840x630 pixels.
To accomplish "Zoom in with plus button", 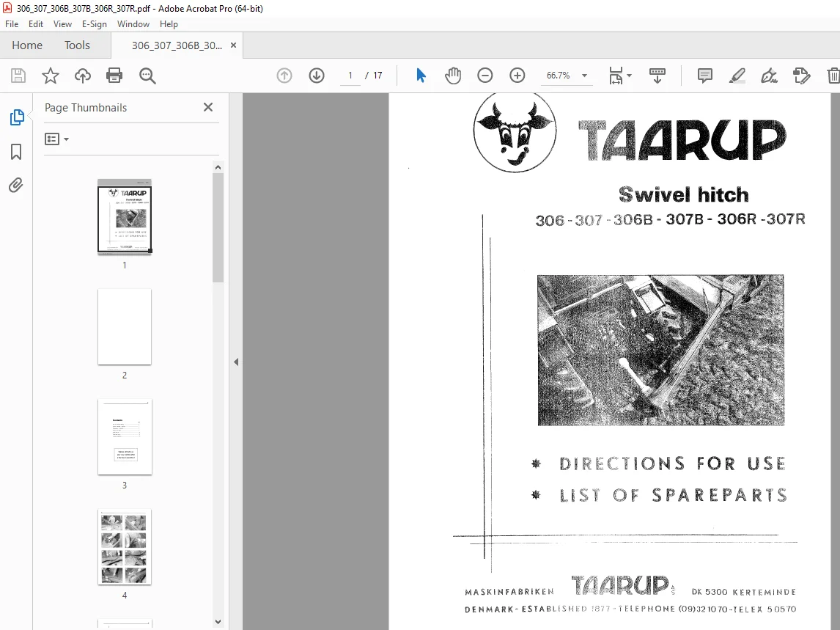I will point(517,76).
